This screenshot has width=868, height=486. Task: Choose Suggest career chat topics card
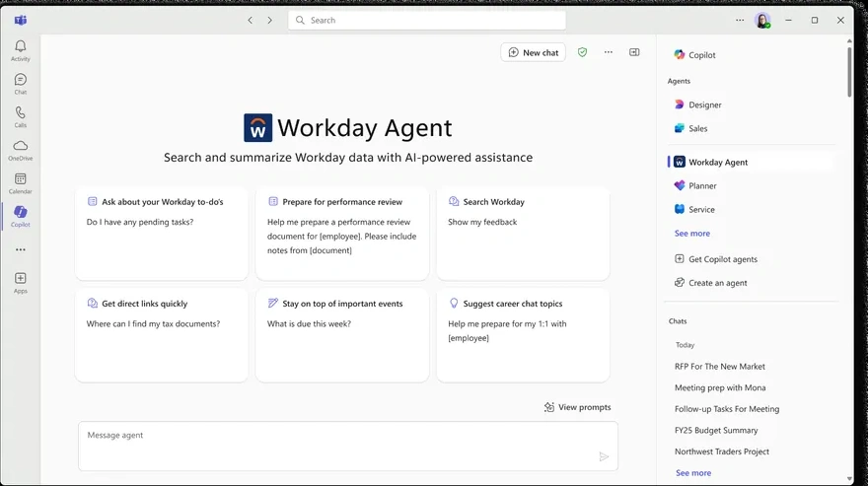pos(523,335)
